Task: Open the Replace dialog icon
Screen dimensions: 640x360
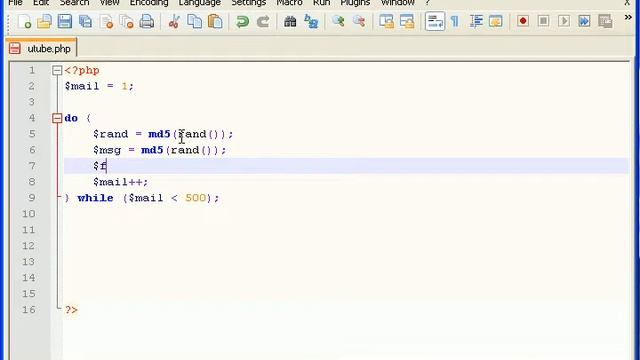Action: 311,21
